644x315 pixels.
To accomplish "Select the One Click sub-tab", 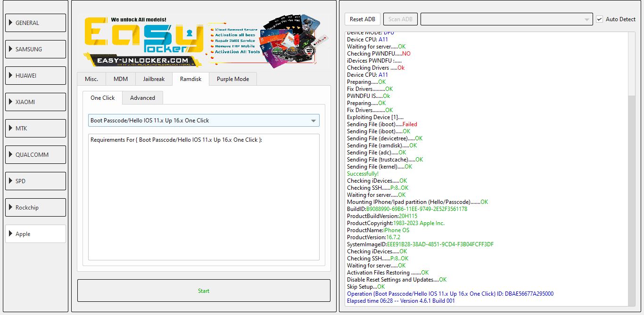I will click(102, 97).
